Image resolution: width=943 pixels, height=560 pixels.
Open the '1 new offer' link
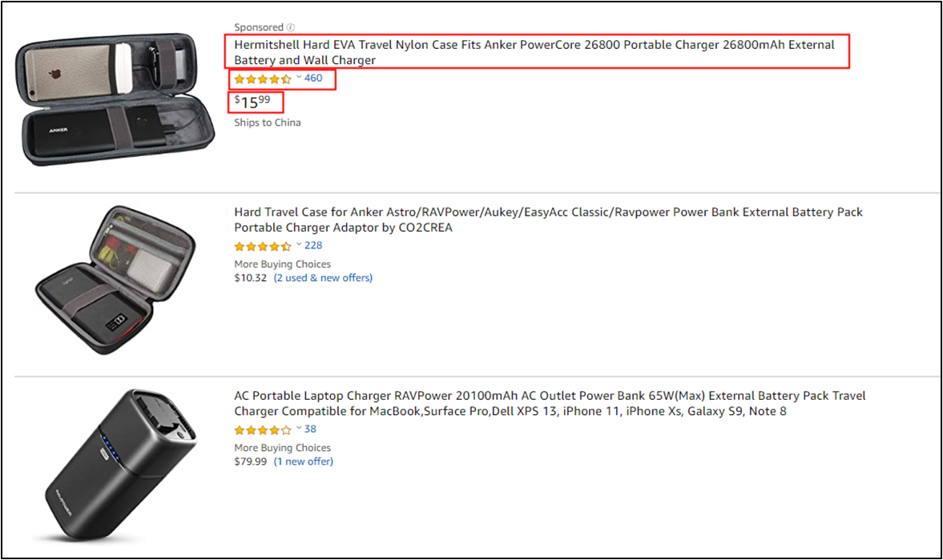304,461
